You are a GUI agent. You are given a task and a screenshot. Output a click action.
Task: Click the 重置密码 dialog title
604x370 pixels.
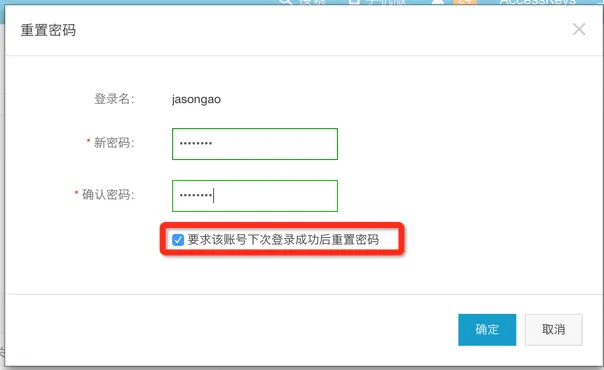(48, 30)
